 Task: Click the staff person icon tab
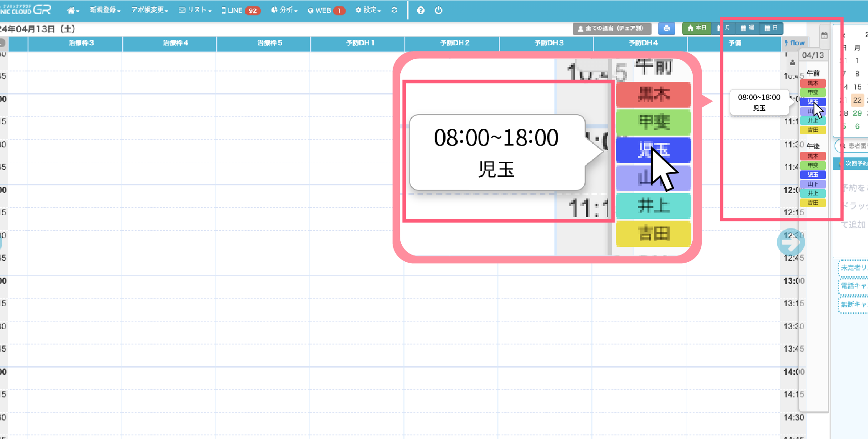[792, 62]
